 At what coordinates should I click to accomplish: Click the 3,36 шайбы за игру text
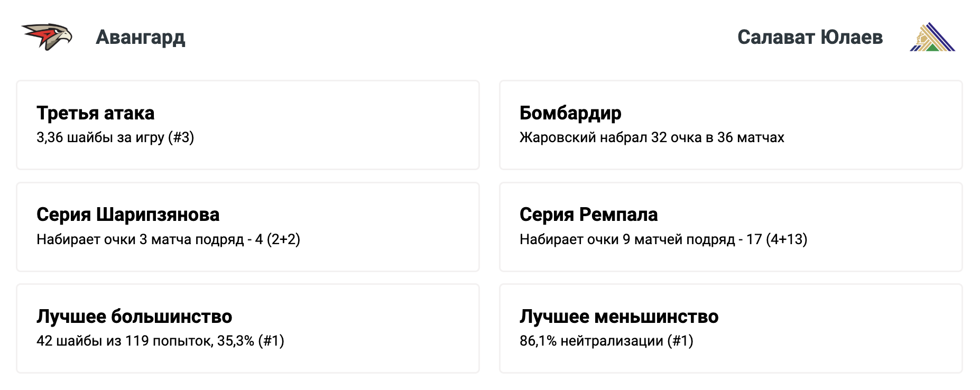click(x=115, y=137)
